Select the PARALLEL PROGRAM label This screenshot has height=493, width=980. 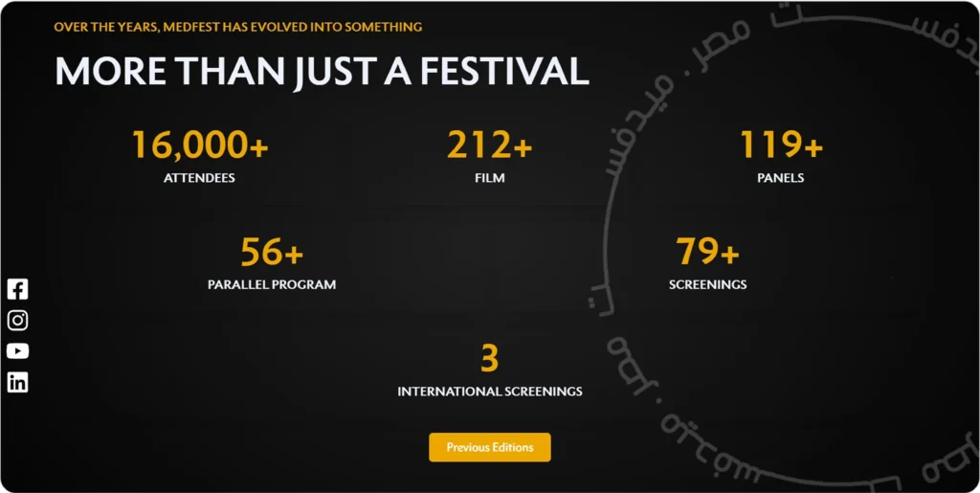[x=272, y=285]
